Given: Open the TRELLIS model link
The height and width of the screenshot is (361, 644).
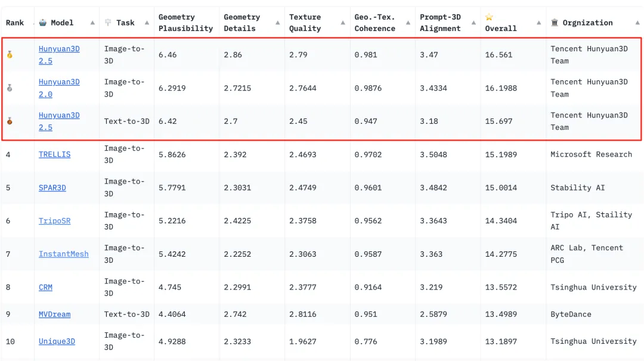Looking at the screenshot, I should click(54, 154).
